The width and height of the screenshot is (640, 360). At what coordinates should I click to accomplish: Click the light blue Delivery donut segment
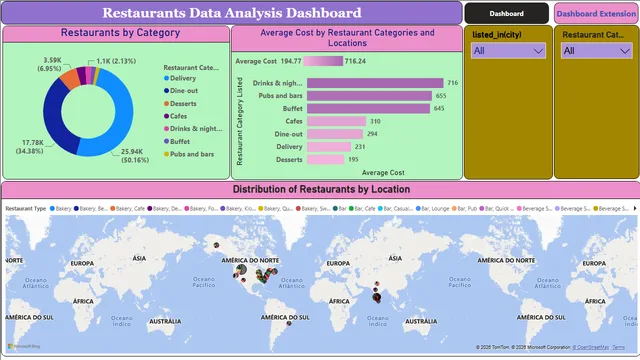(123, 122)
